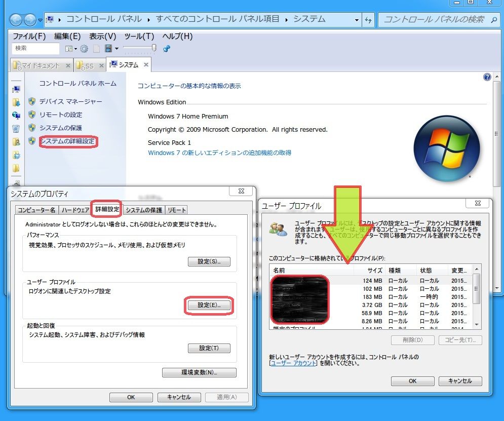504x421 pixels.
Task: Click the profile list scrollbar down arrow
Action: click(x=477, y=325)
